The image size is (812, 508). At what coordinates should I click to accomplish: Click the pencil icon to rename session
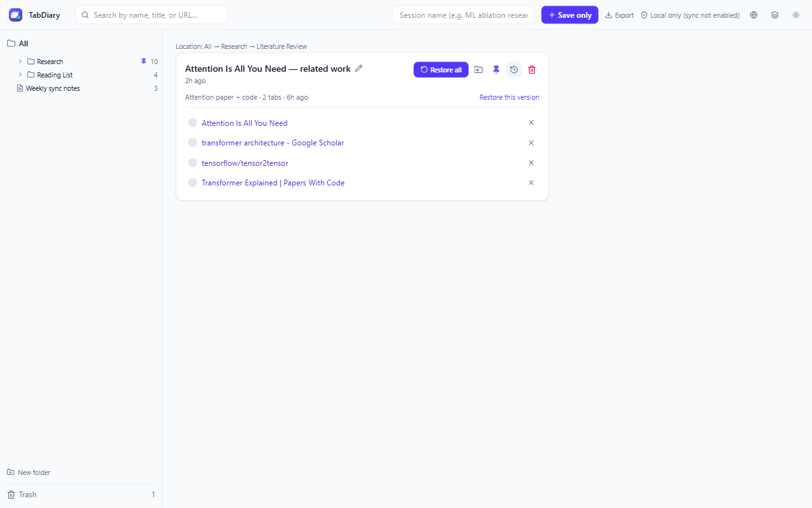pyautogui.click(x=359, y=69)
